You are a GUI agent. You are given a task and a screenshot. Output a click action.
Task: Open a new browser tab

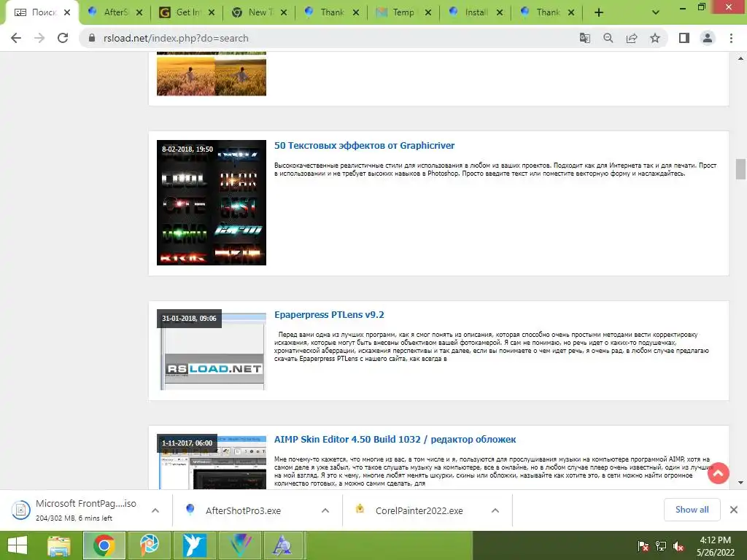click(x=599, y=13)
